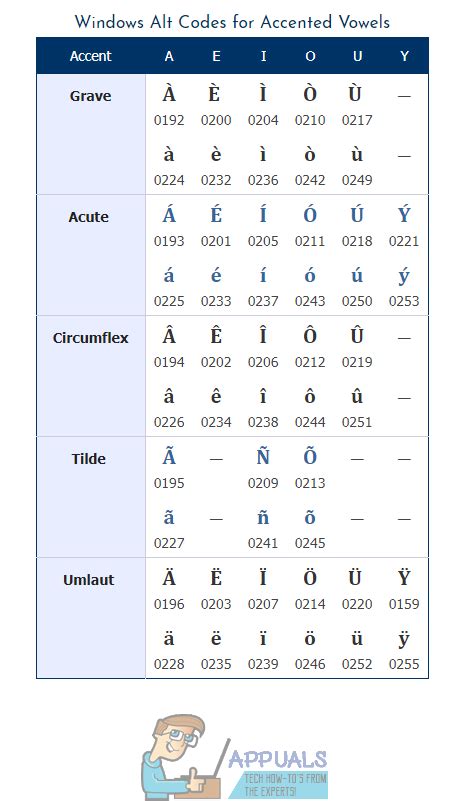
Task: Select the lowercase ê circumflex character
Action: 216,396
